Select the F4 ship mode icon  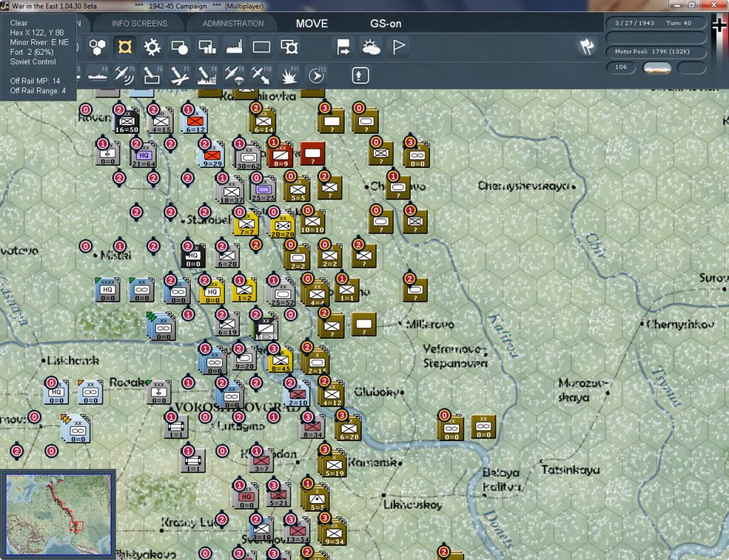(98, 75)
